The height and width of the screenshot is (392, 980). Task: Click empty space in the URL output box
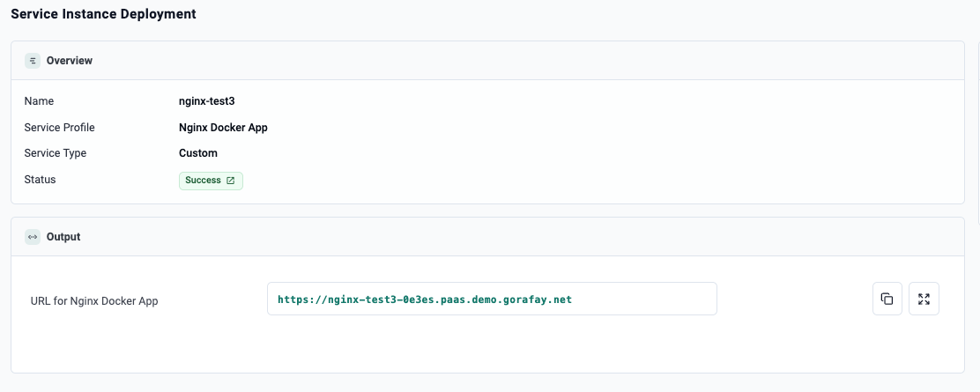tap(643, 300)
